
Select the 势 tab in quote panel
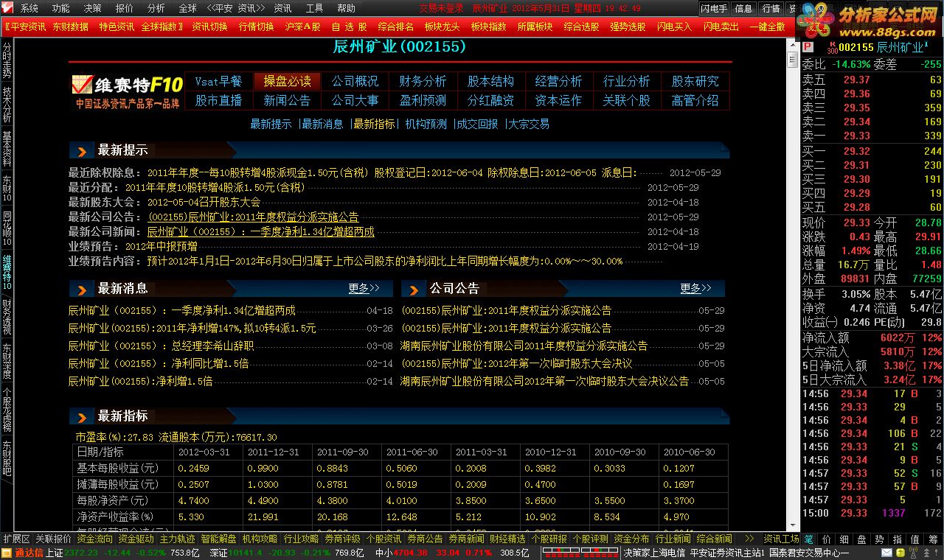click(880, 539)
